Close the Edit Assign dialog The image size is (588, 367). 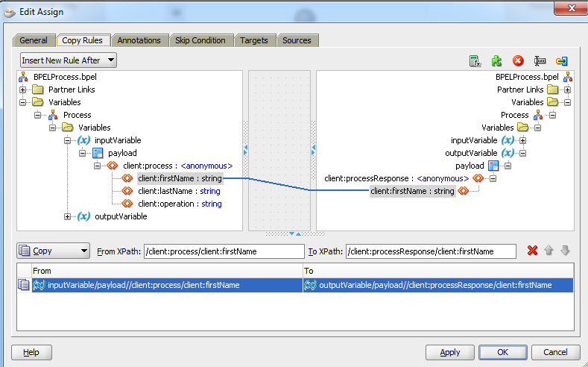tap(571, 8)
